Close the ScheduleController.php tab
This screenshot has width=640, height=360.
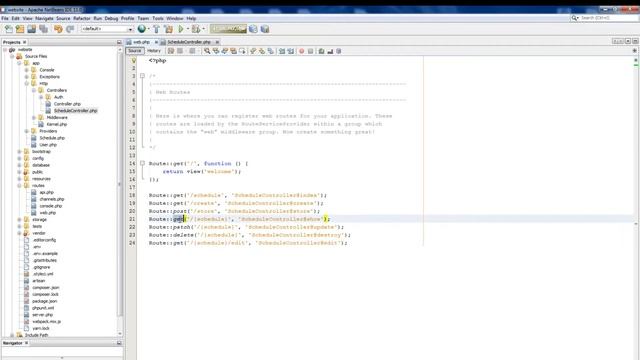(217, 42)
